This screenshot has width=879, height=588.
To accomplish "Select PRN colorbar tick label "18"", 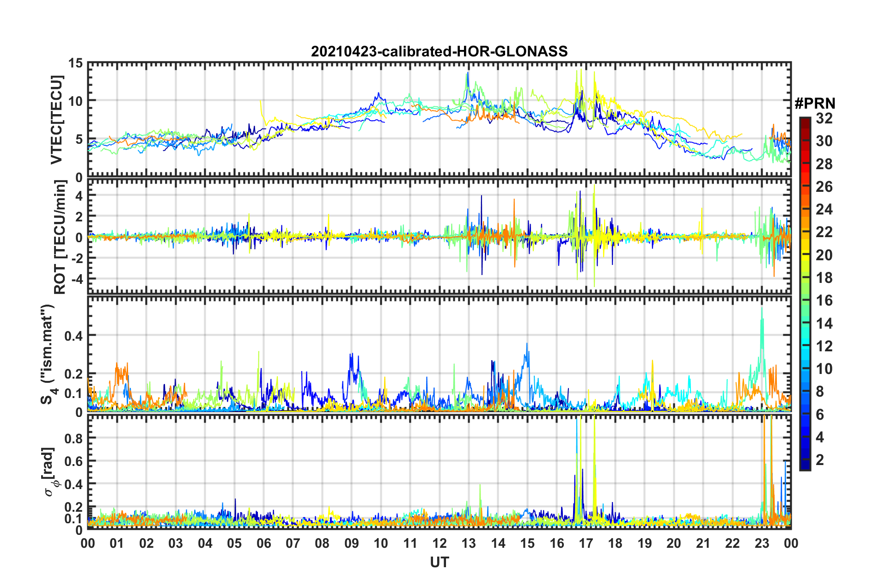I will [824, 278].
